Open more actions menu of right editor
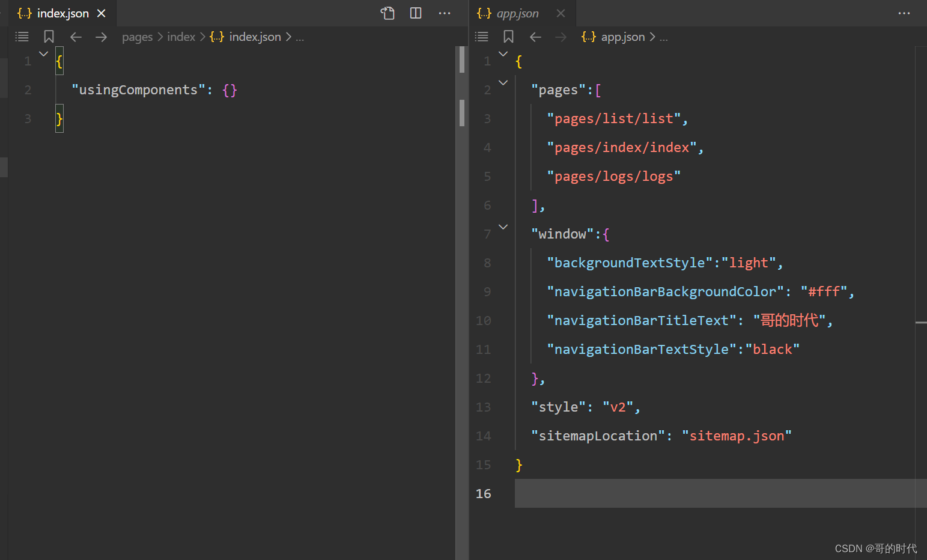The width and height of the screenshot is (927, 560). click(904, 13)
